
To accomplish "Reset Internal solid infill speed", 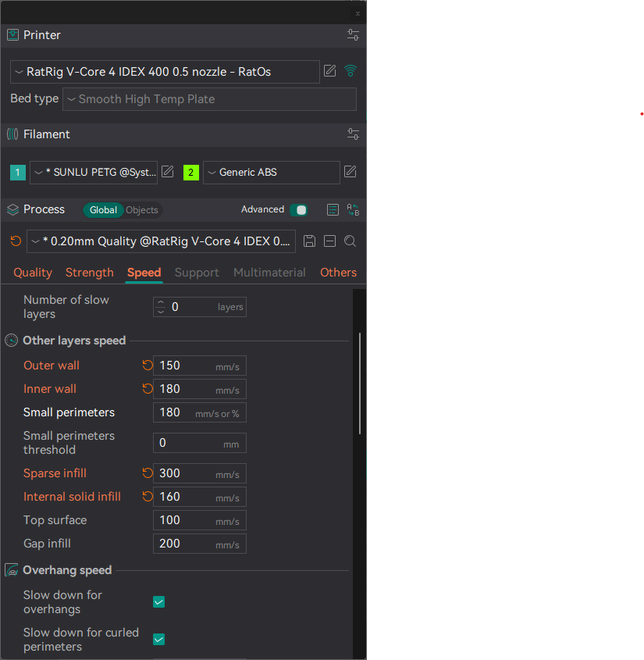I will tap(148, 497).
